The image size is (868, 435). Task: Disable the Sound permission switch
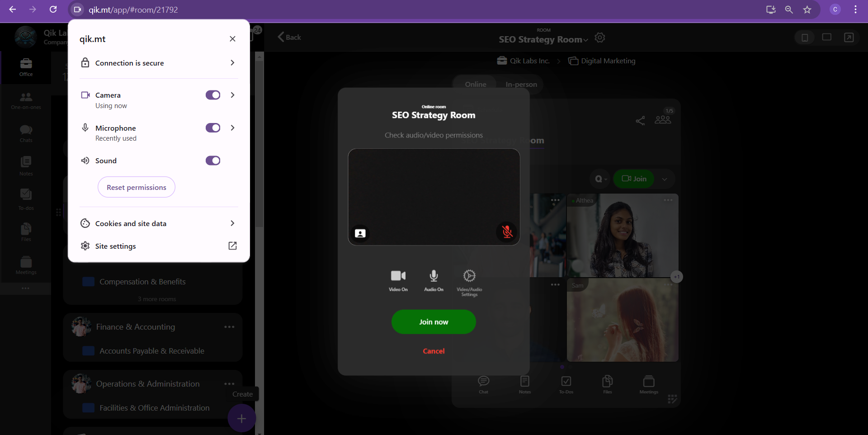click(x=213, y=161)
